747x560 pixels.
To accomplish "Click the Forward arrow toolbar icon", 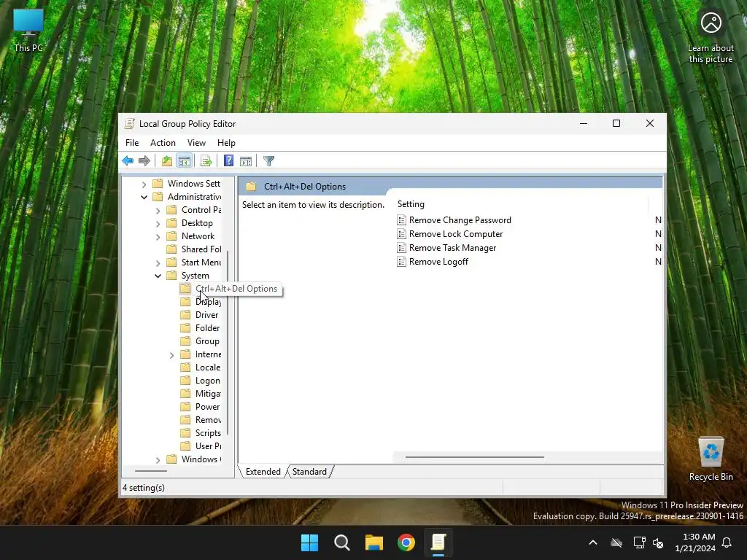I will click(144, 161).
